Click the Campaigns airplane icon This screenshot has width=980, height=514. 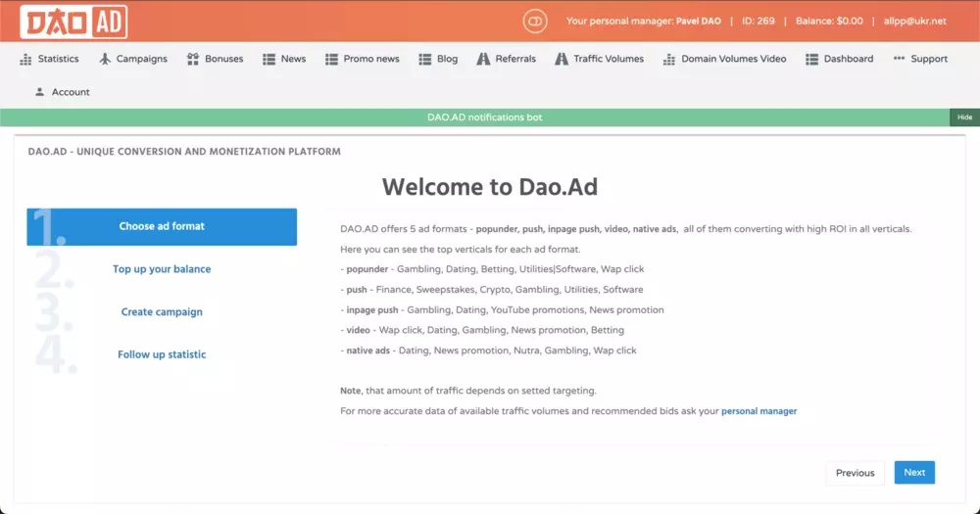(x=105, y=59)
